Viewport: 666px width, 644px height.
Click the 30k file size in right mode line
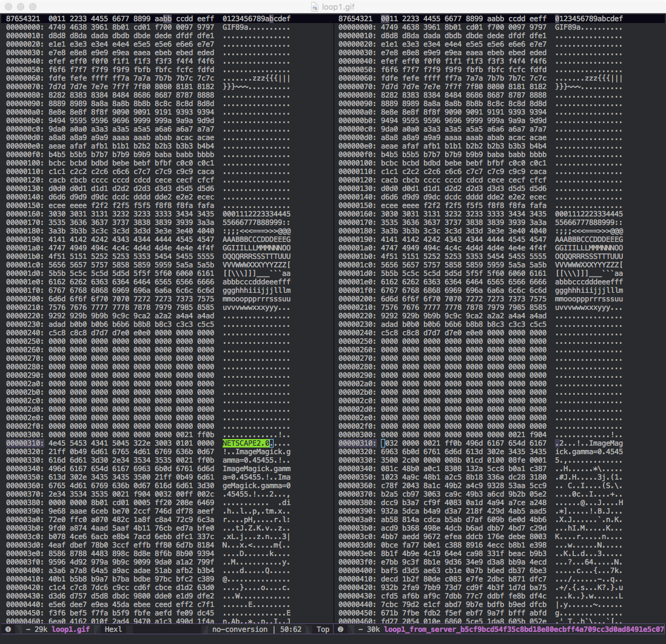click(x=374, y=629)
